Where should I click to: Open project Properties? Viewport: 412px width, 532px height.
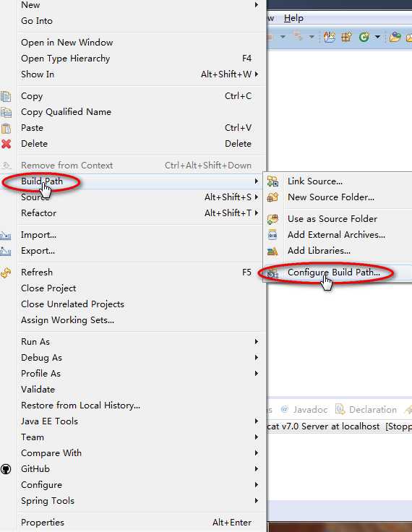(x=141, y=523)
